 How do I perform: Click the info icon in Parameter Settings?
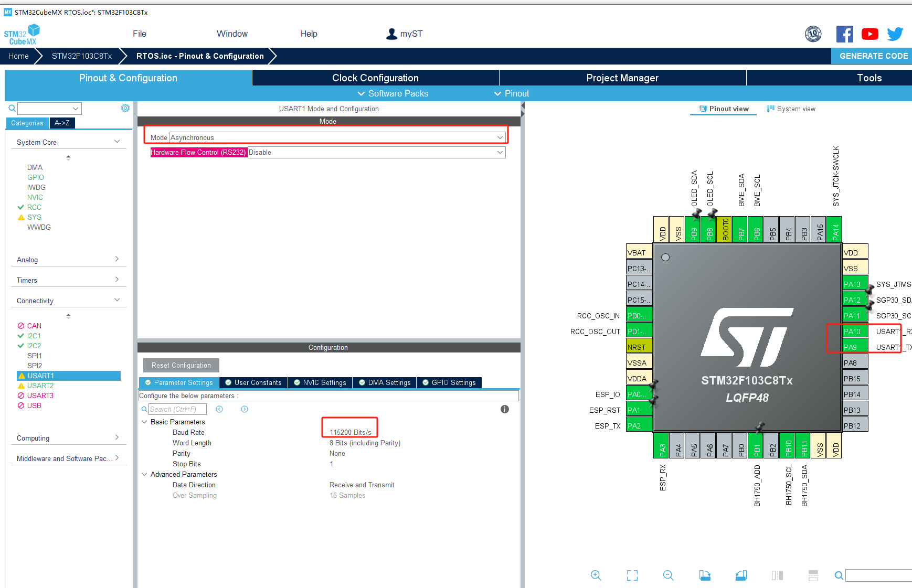coord(505,409)
